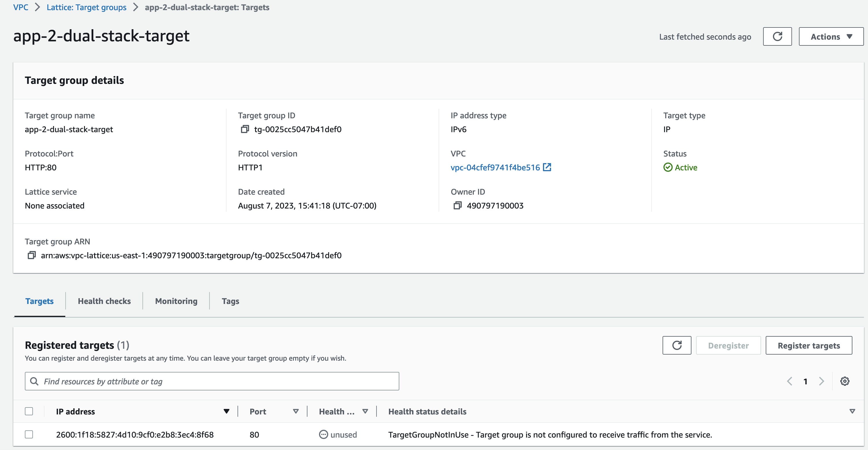868x450 pixels.
Task: Sort by IP address column arrow
Action: 227,411
